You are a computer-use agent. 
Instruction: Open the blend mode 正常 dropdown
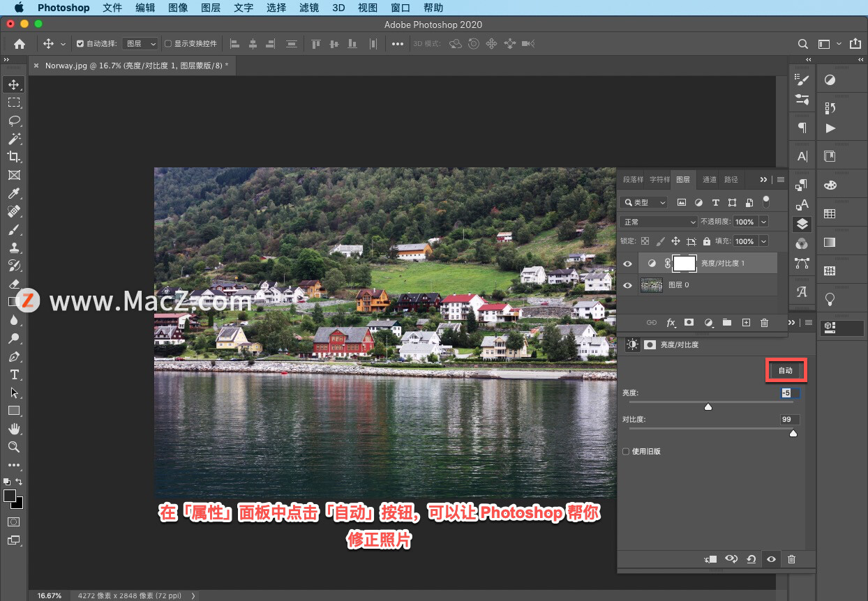coord(659,222)
